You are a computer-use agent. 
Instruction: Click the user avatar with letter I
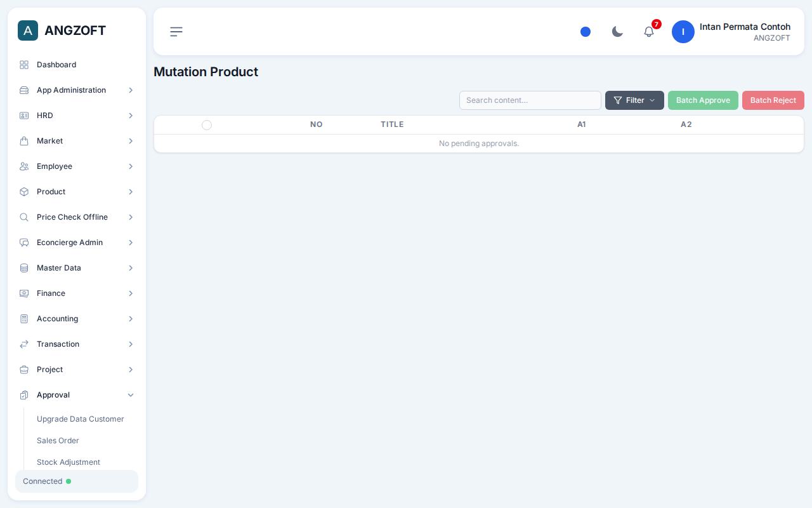[683, 32]
